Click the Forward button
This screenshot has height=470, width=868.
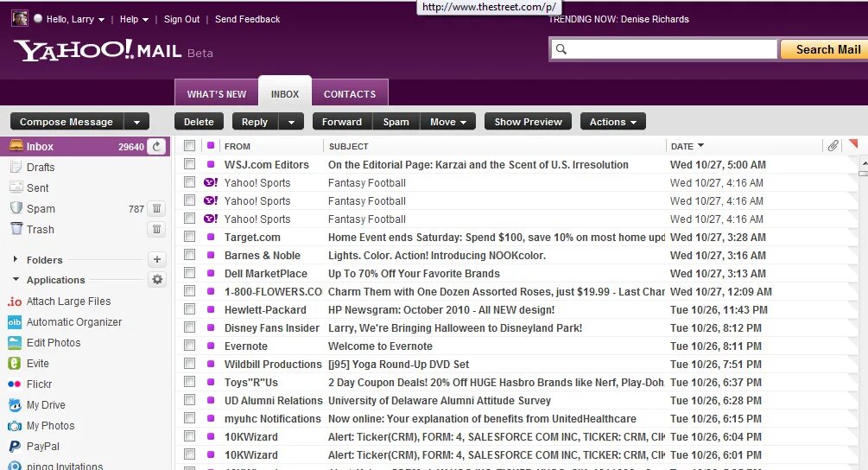click(x=342, y=122)
